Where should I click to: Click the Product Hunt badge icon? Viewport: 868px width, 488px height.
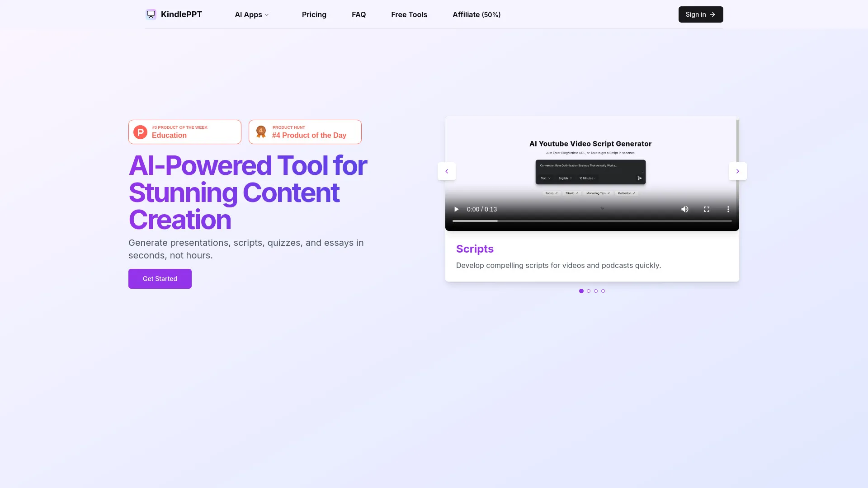pyautogui.click(x=140, y=132)
